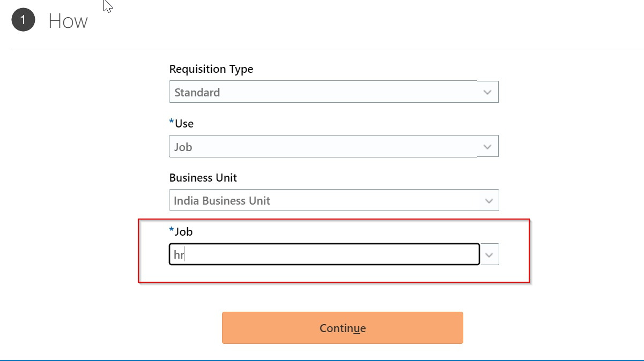Click the step 1 circle badge

point(23,20)
